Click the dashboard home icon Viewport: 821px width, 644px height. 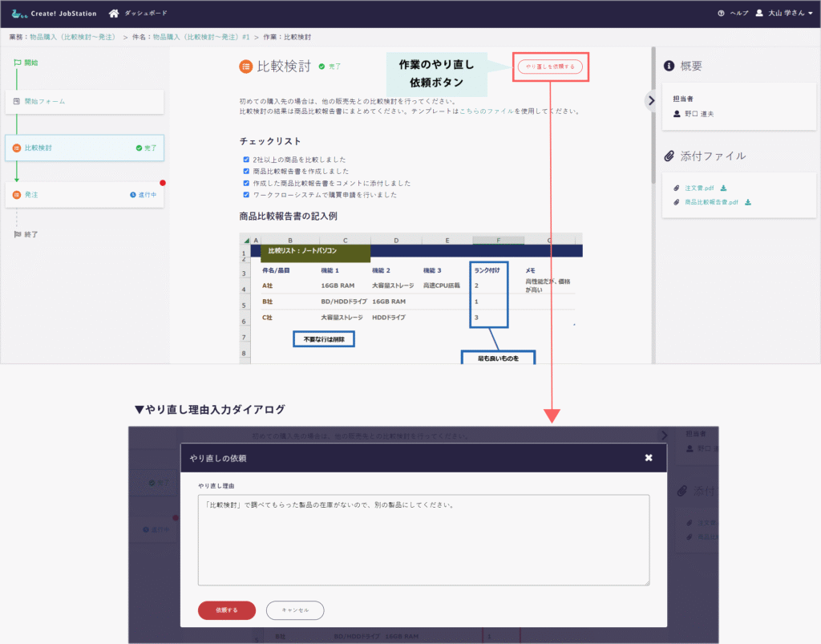click(114, 13)
